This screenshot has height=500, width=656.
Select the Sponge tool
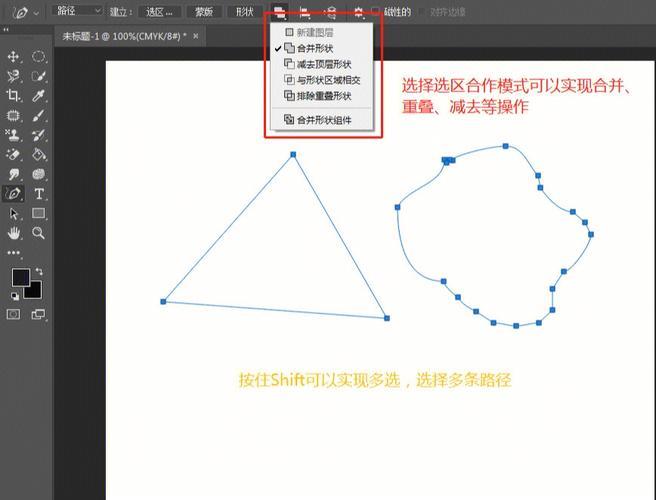tap(38, 174)
